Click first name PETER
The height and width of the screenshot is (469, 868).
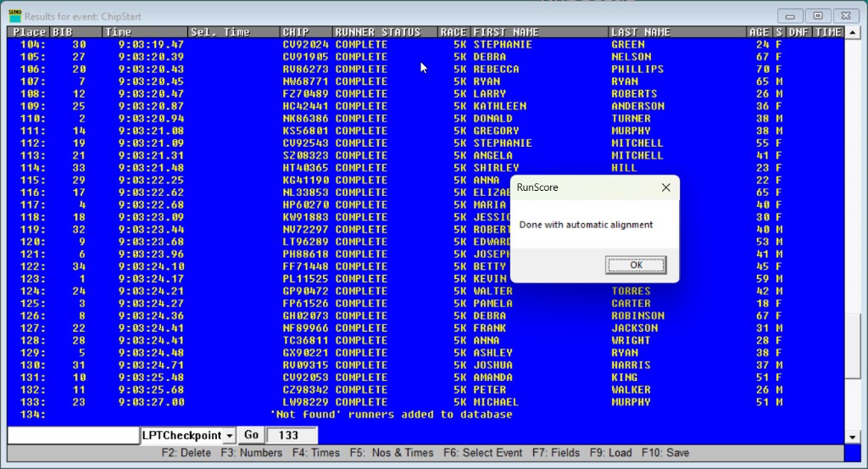coord(489,390)
